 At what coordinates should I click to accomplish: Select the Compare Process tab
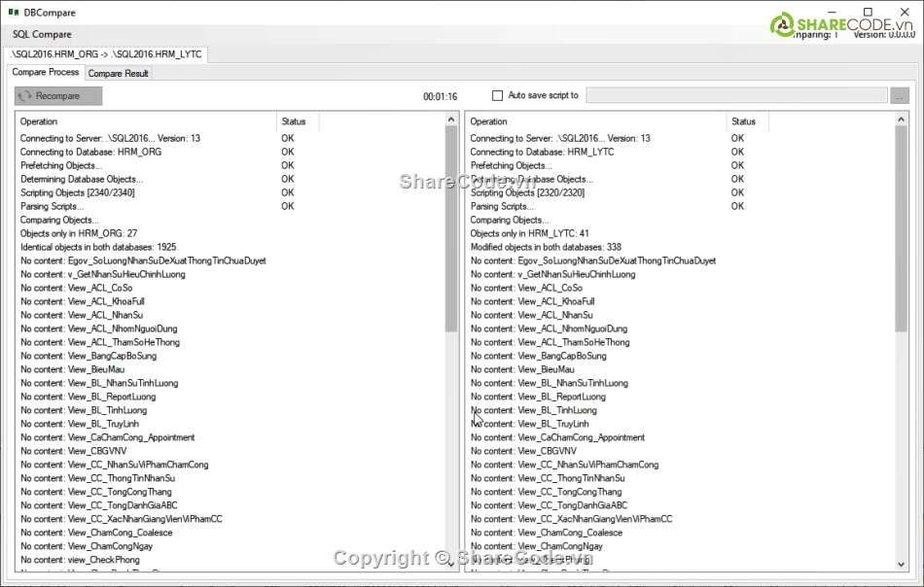point(46,72)
